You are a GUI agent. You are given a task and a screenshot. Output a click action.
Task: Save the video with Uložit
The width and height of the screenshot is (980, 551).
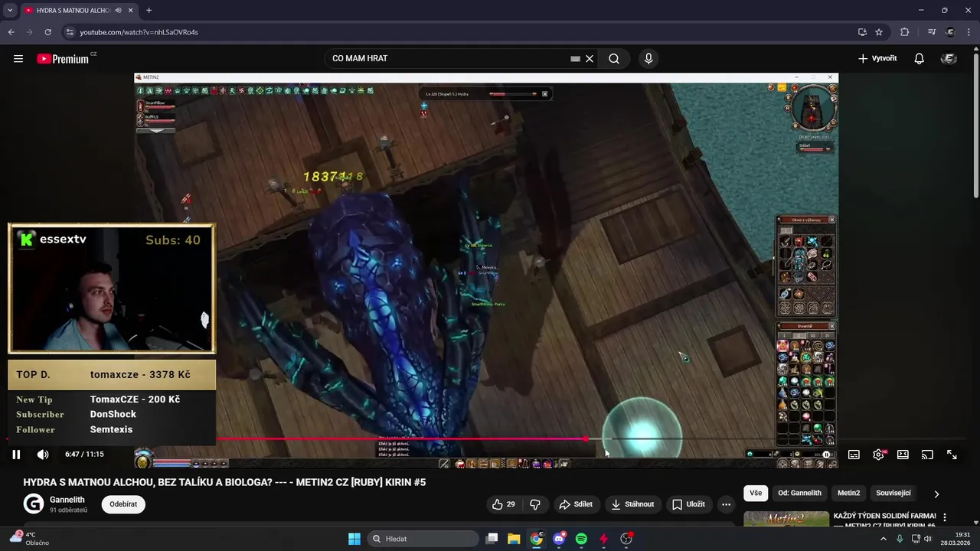[688, 504]
